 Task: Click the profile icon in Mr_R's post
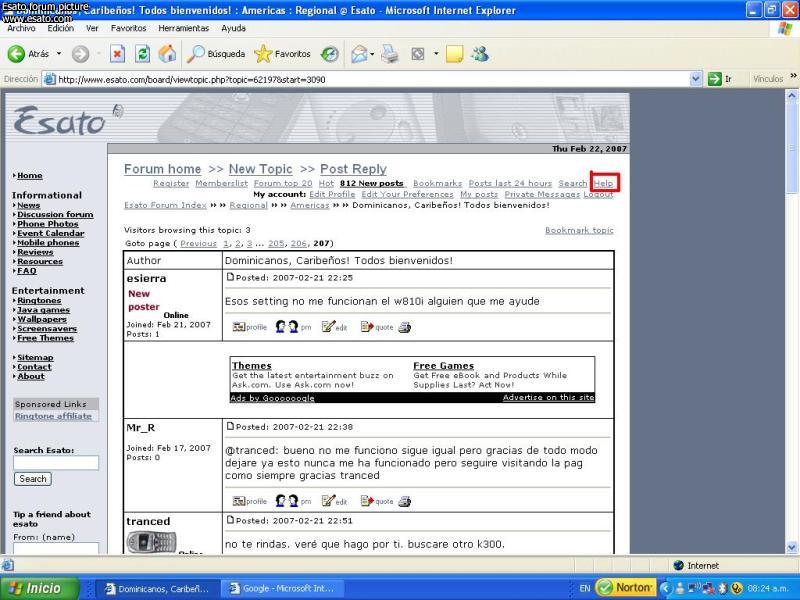(x=249, y=502)
